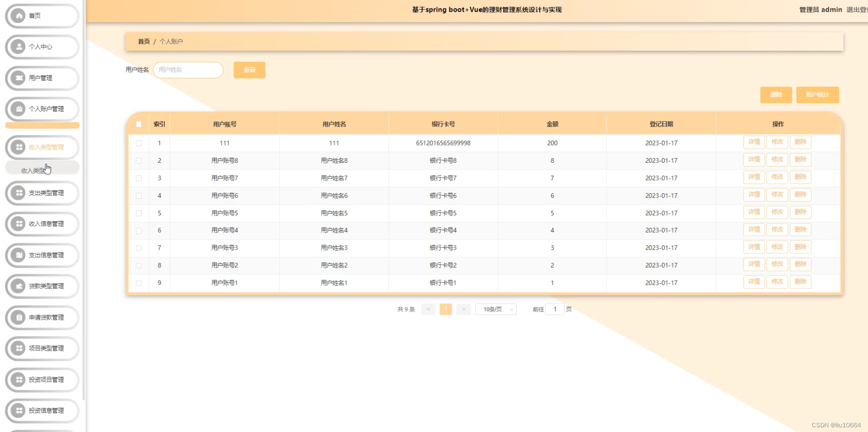Screen dimensions: 868x432
Task: Click 修改 for the 用户账号3 row
Action: (777, 247)
